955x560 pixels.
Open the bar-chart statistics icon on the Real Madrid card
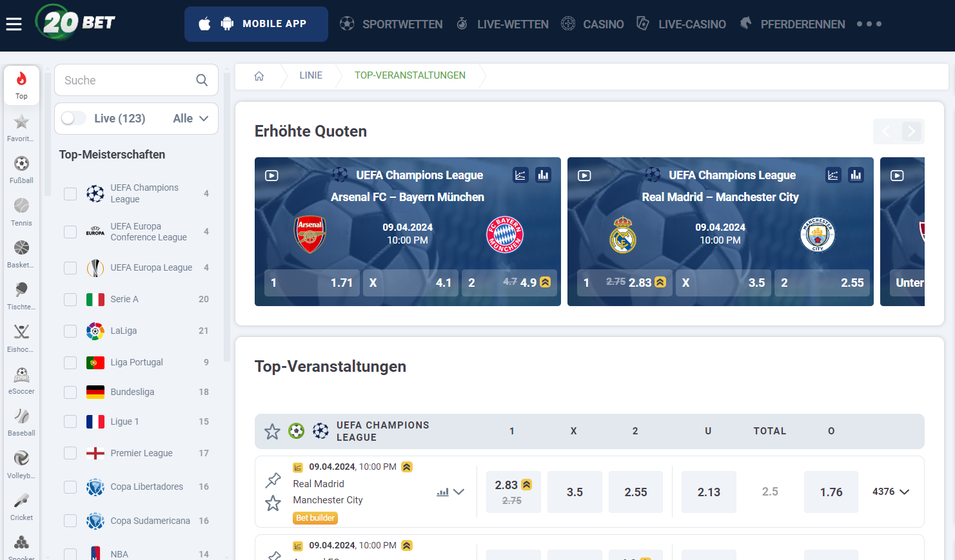point(856,175)
